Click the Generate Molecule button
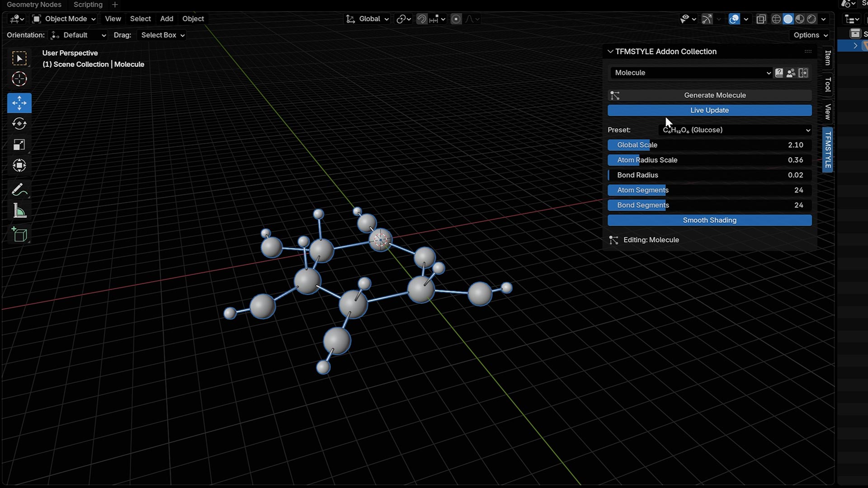Viewport: 868px width, 488px height. tap(714, 95)
